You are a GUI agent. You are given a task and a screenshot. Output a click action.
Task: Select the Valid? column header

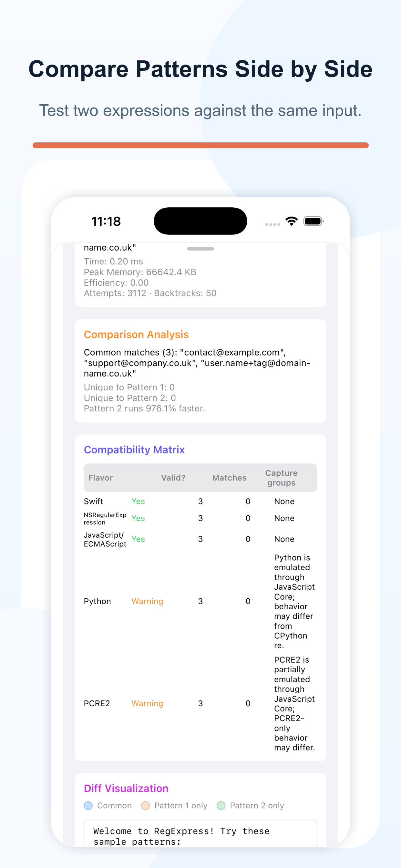[x=173, y=478]
